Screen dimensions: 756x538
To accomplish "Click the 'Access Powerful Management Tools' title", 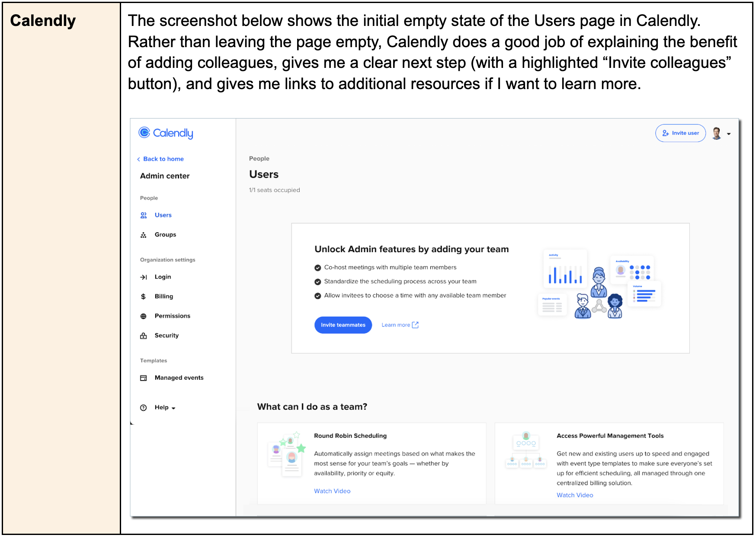I will 610,436.
